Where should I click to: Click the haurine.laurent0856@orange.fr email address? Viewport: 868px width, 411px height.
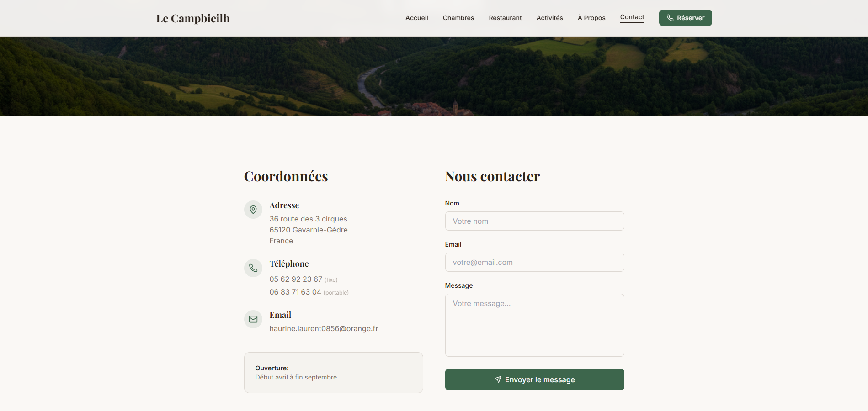point(324,328)
